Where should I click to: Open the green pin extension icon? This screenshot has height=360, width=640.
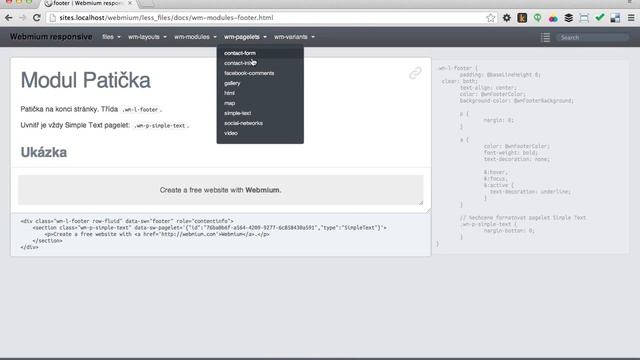pos(538,18)
